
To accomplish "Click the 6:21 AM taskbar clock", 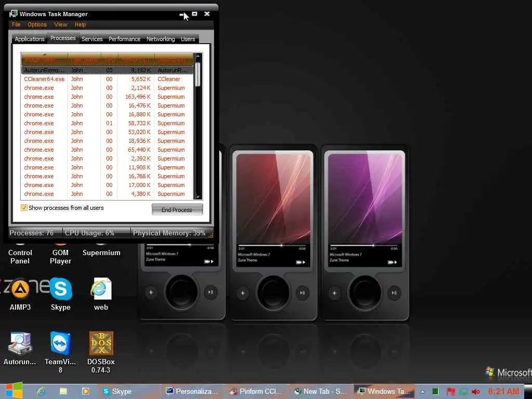I will (503, 391).
